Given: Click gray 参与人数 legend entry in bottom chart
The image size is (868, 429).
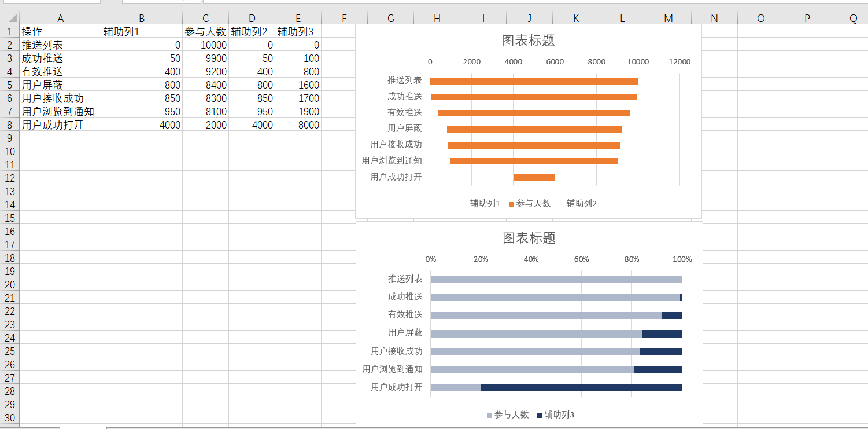Looking at the screenshot, I should point(508,415).
